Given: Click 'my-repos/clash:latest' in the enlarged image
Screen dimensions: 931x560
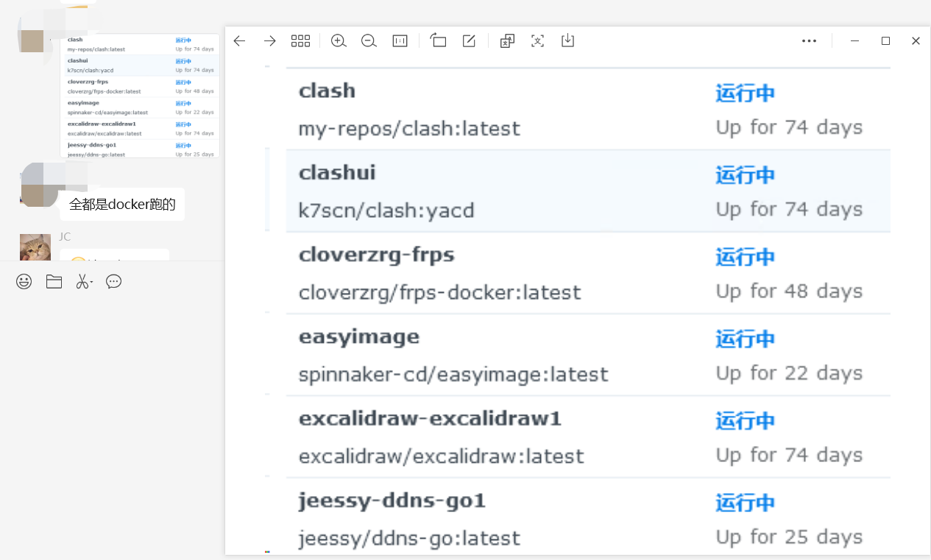Looking at the screenshot, I should pos(409,129).
